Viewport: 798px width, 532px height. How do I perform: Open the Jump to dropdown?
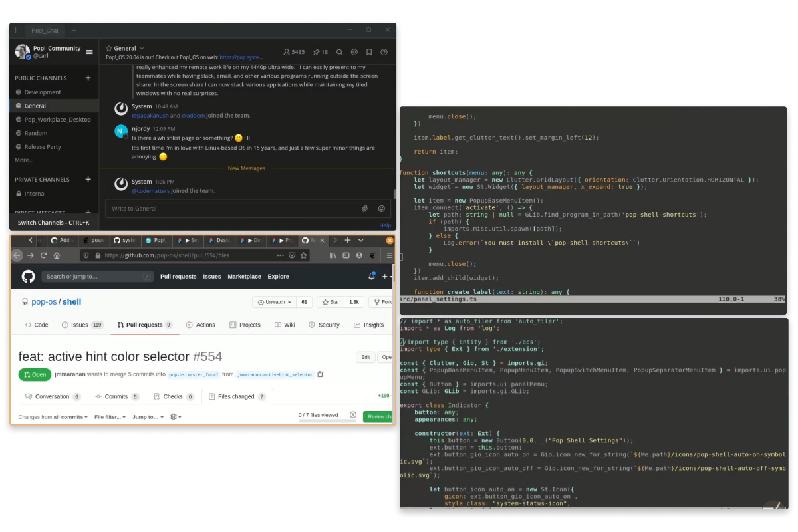tap(148, 417)
